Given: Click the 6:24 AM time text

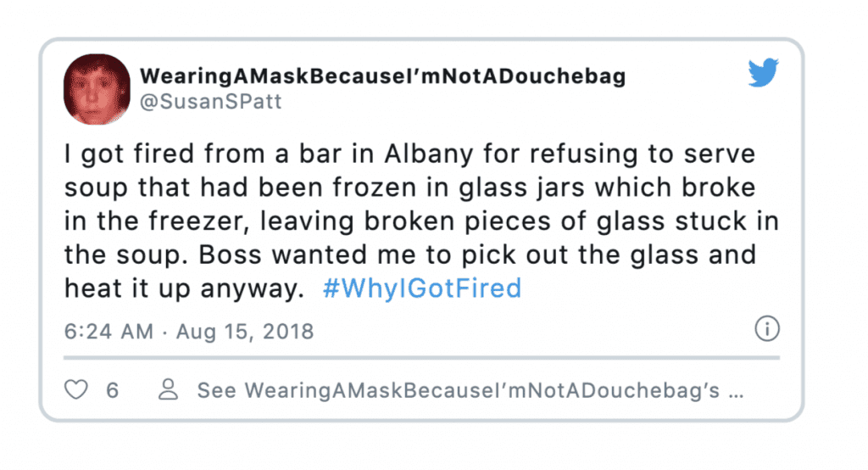Looking at the screenshot, I should 108,332.
